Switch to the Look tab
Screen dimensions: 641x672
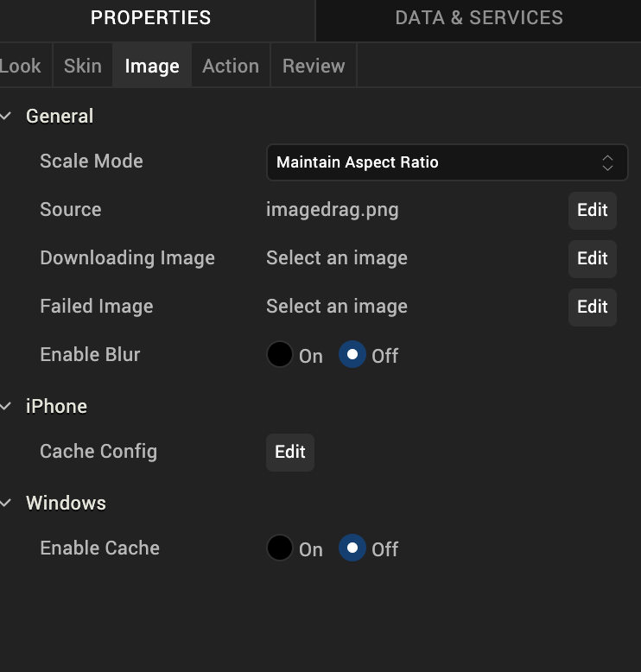click(21, 67)
